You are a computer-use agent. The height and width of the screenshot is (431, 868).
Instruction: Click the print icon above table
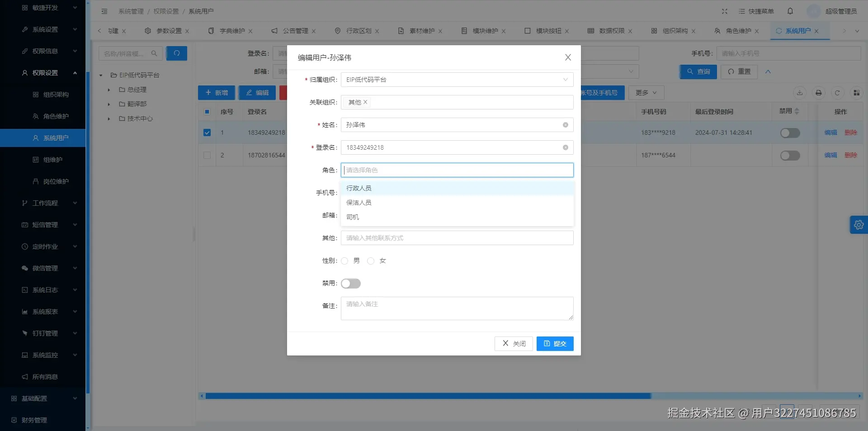pyautogui.click(x=818, y=93)
